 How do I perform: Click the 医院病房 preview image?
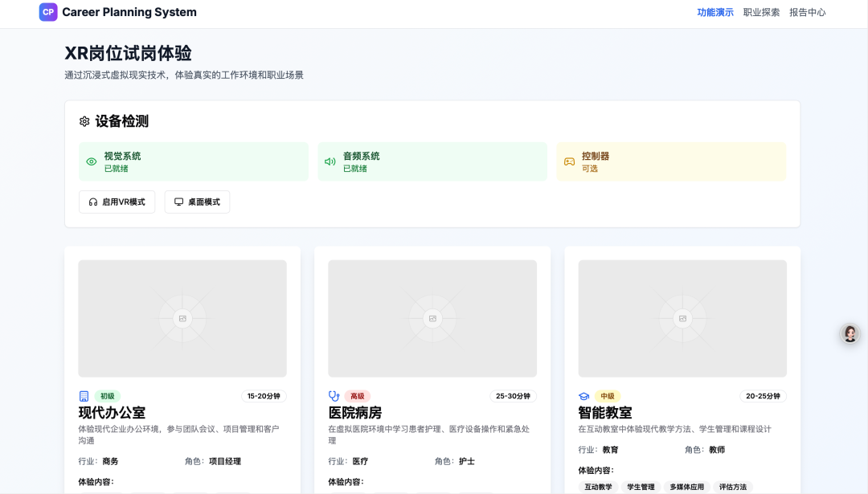coord(432,318)
